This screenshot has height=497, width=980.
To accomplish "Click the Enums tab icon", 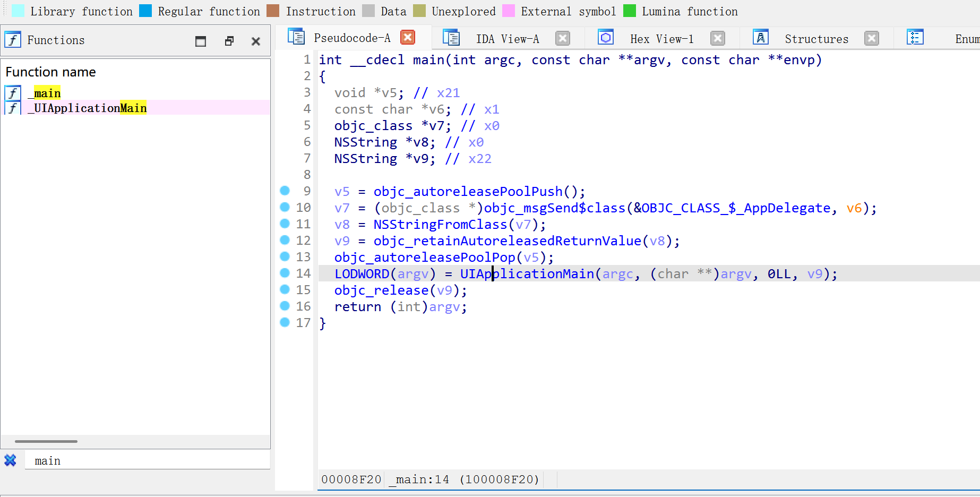I will [915, 38].
